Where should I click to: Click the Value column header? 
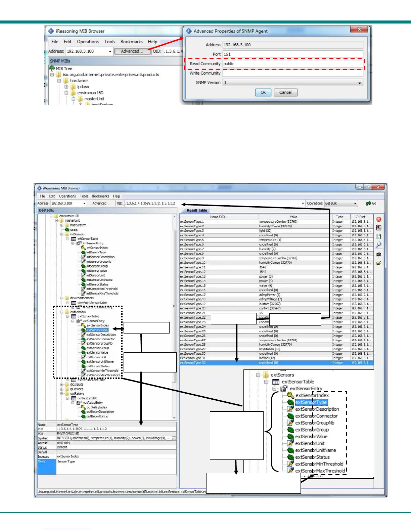pyautogui.click(x=295, y=217)
